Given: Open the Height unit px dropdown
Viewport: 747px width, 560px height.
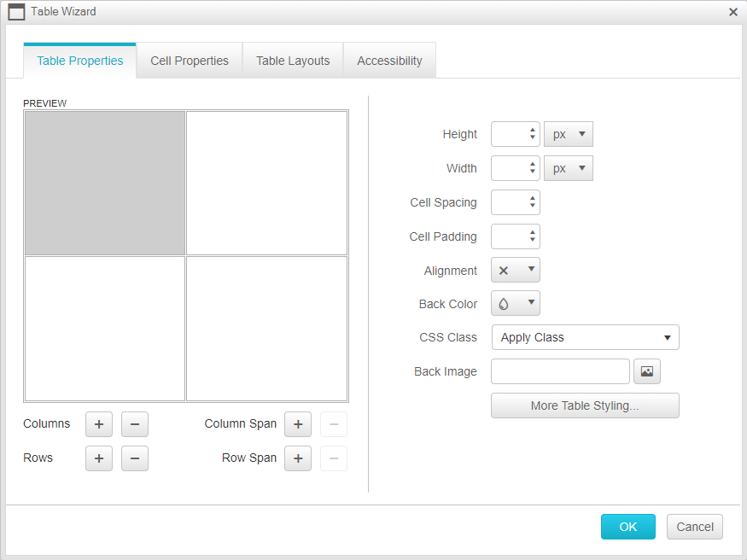Looking at the screenshot, I should (569, 134).
